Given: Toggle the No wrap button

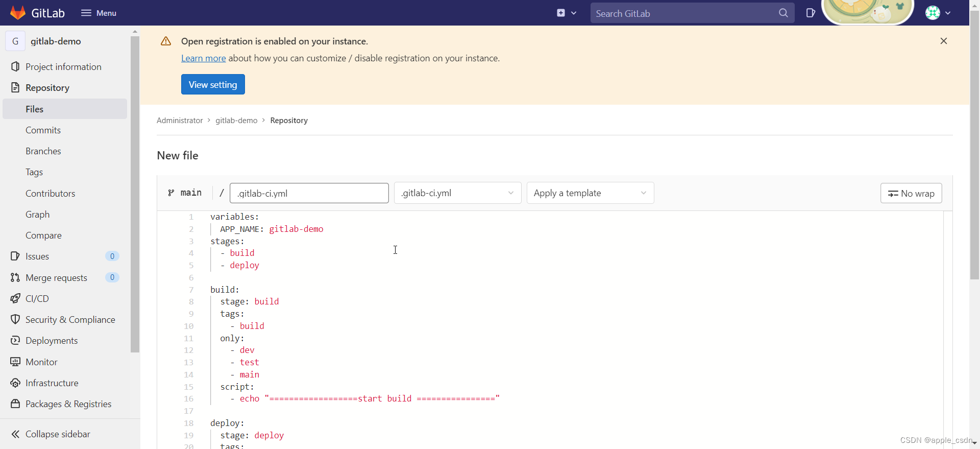Looking at the screenshot, I should (x=911, y=193).
